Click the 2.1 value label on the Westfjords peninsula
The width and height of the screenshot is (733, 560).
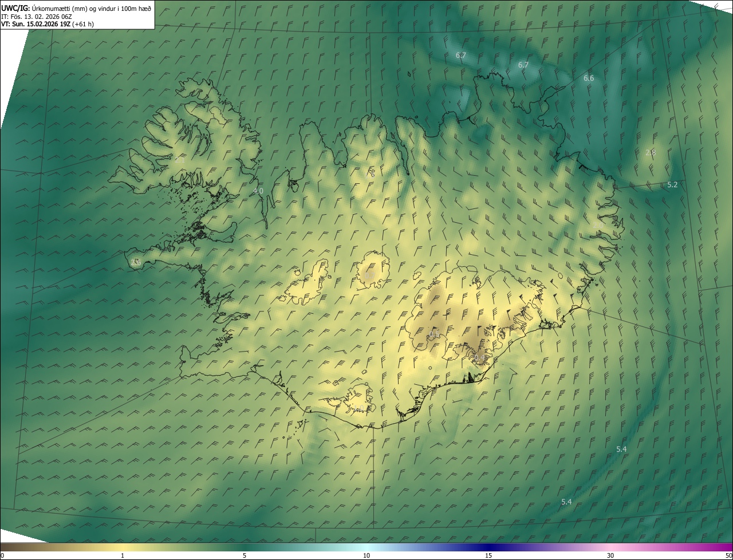pyautogui.click(x=180, y=160)
